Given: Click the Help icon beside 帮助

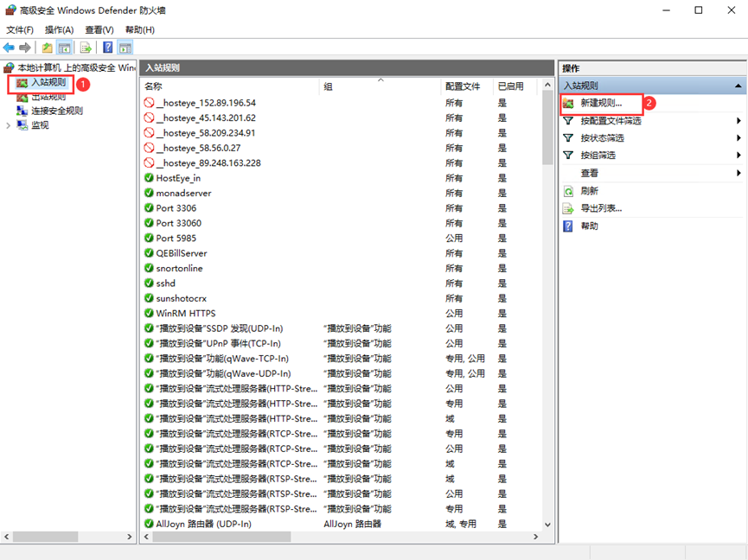Looking at the screenshot, I should (x=568, y=226).
